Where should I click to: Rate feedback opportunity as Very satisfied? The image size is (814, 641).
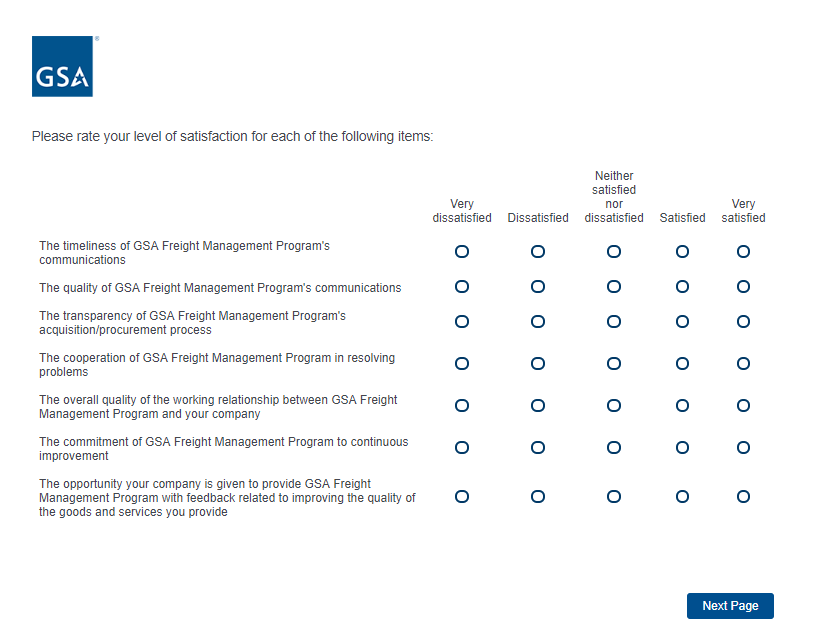(743, 497)
